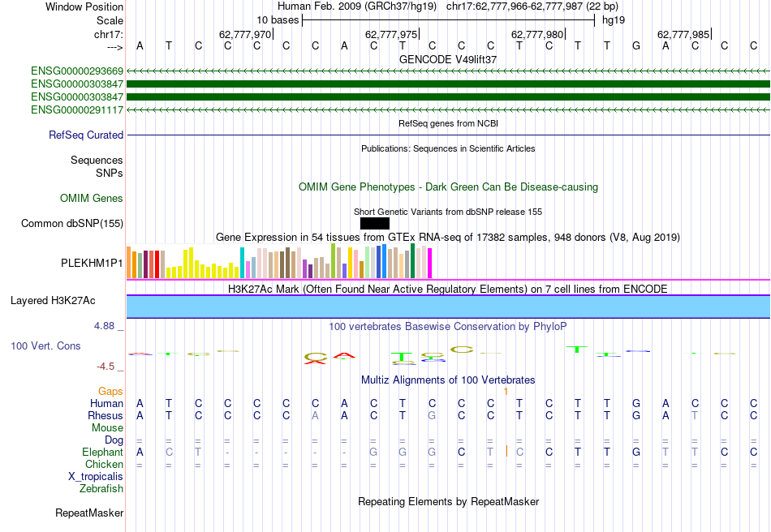
Task: Click the dark green bar in GTEx chart
Action: [x=412, y=261]
